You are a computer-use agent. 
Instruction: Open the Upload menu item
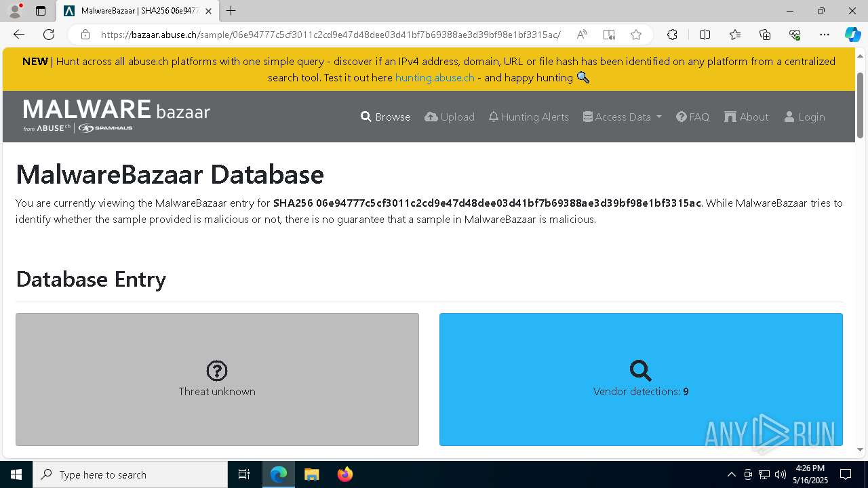(x=450, y=117)
